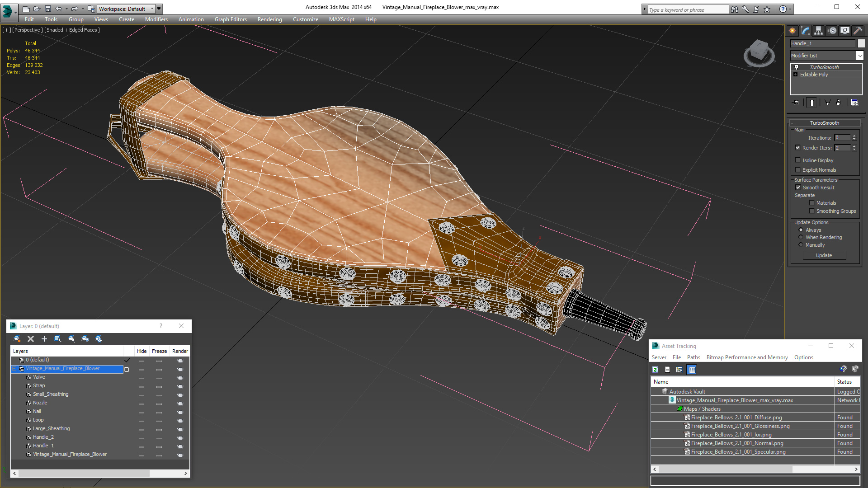
Task: Toggle Show End Result icon
Action: click(x=812, y=103)
